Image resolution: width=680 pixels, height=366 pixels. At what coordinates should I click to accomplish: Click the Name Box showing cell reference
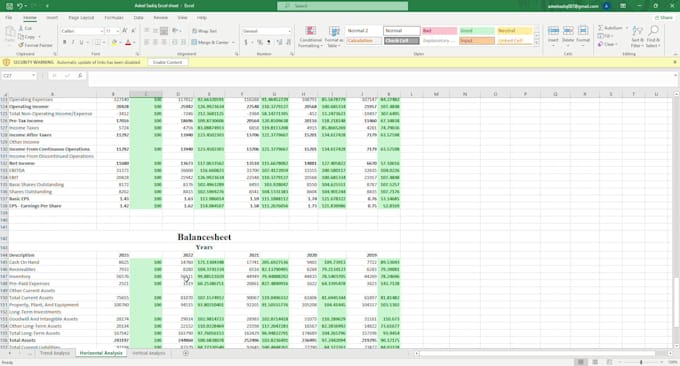click(19, 75)
